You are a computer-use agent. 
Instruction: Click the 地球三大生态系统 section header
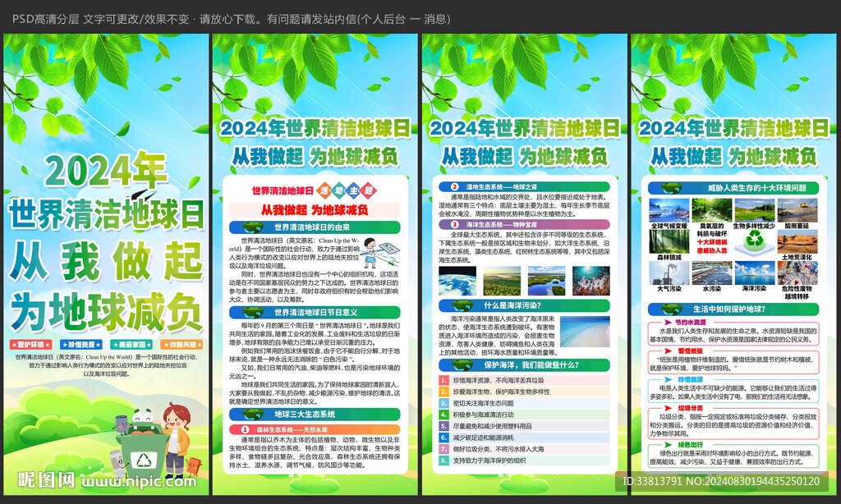click(x=315, y=415)
